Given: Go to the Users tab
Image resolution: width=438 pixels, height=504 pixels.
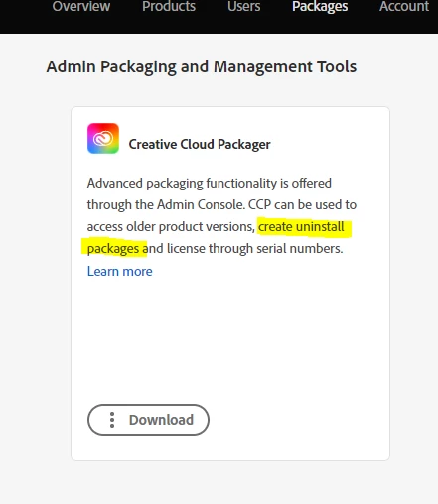Looking at the screenshot, I should pyautogui.click(x=244, y=6).
